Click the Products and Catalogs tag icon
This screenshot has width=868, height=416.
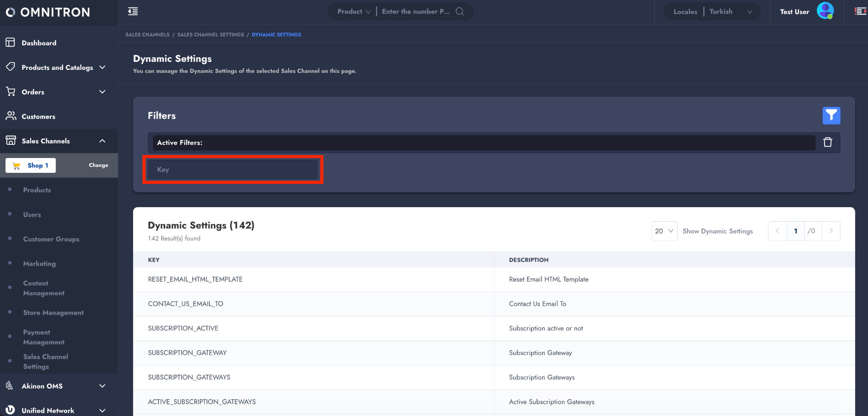(x=10, y=67)
